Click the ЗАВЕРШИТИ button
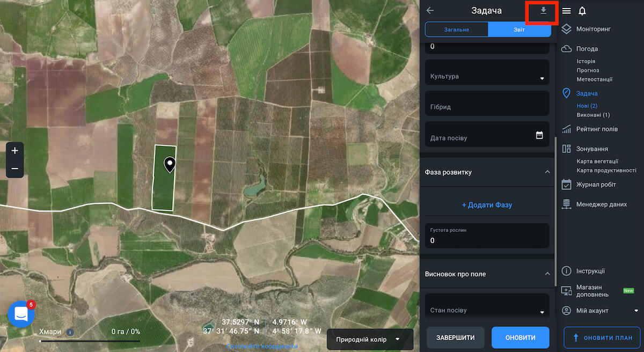Screen dimensions: 644x352 click(455, 338)
